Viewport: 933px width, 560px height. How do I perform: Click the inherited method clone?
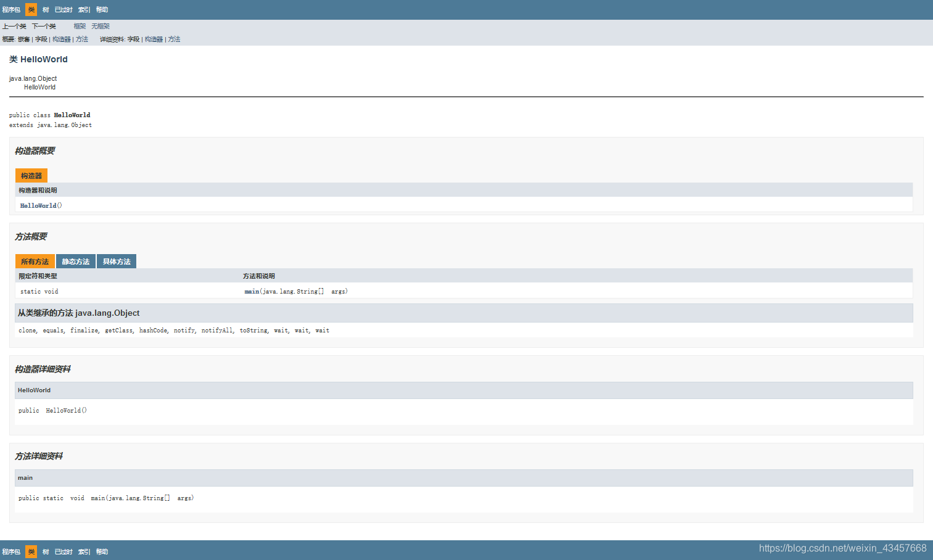(x=27, y=331)
